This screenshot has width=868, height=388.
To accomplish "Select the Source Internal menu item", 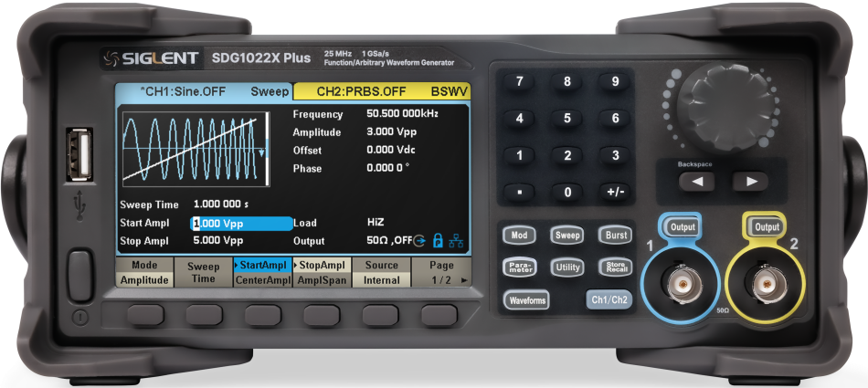I will coord(381,272).
